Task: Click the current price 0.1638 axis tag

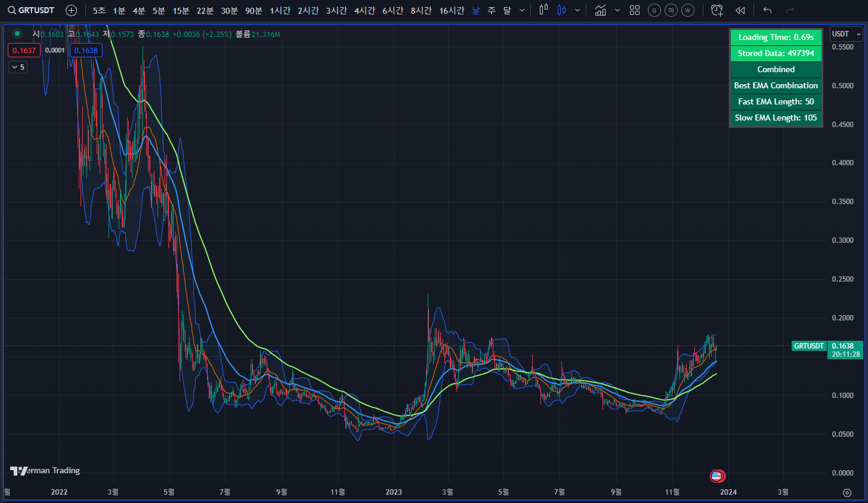Action: 846,350
